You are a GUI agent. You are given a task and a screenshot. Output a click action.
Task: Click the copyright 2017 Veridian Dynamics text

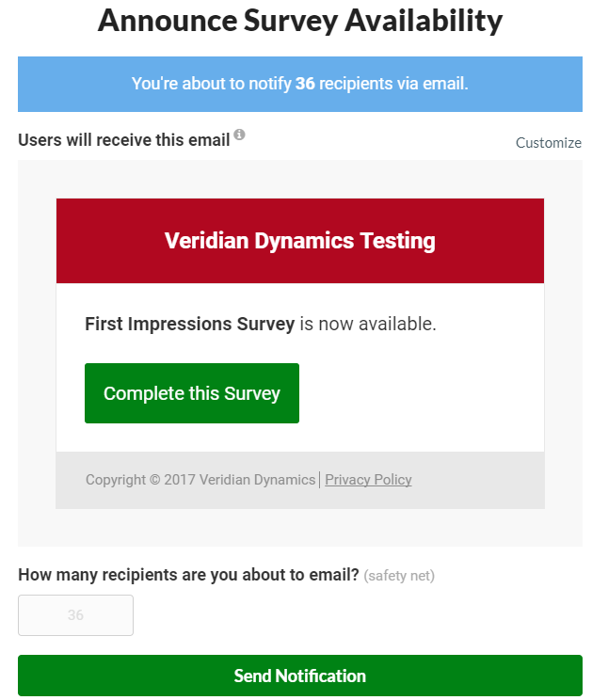[200, 480]
